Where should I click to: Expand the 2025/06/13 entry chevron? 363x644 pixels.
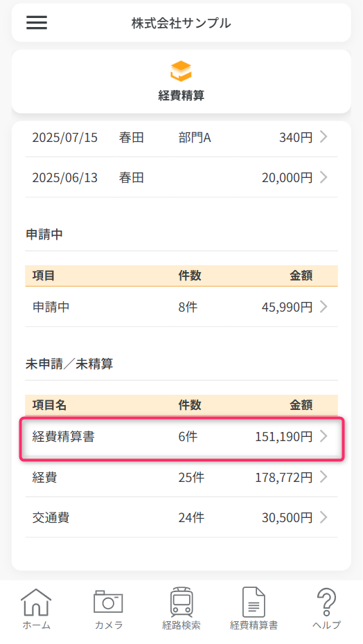tap(324, 177)
